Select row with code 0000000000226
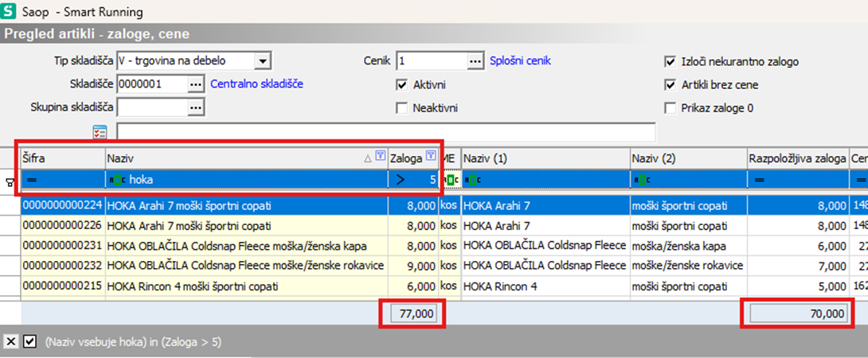Image resolution: width=868 pixels, height=358 pixels. pyautogui.click(x=63, y=226)
